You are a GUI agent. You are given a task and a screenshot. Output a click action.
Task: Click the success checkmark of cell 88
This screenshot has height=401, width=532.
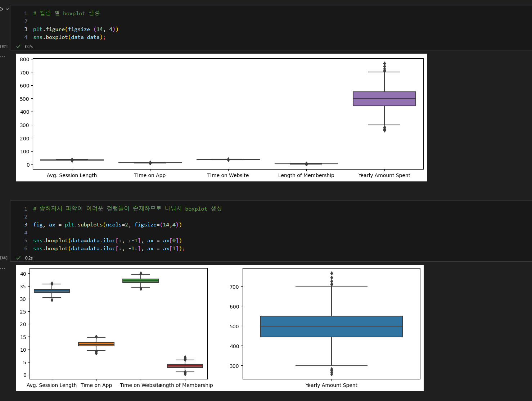[18, 258]
